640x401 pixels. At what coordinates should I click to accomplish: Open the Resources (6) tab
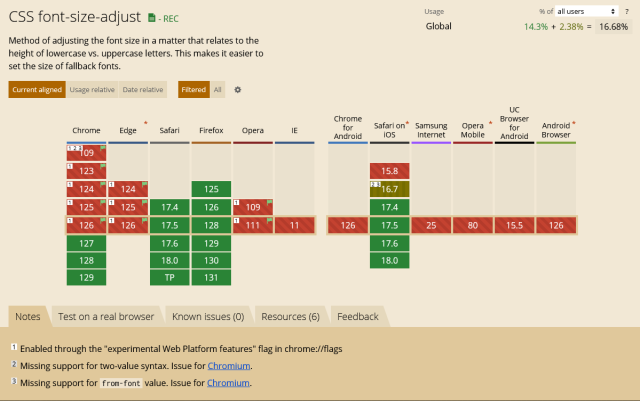click(x=290, y=316)
